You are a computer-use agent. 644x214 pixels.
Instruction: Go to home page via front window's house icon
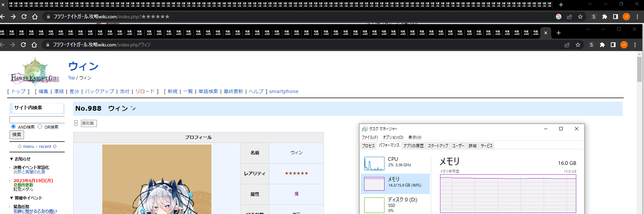pyautogui.click(x=34, y=45)
